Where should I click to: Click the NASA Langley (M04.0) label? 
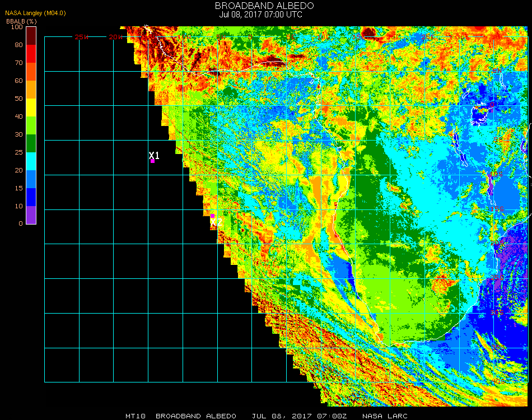coord(35,13)
